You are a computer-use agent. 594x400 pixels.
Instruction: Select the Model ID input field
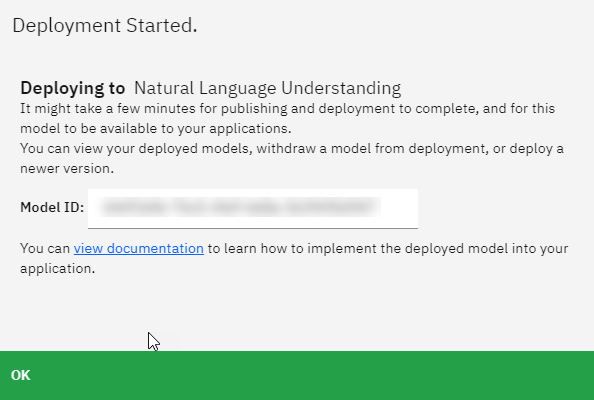click(x=253, y=208)
